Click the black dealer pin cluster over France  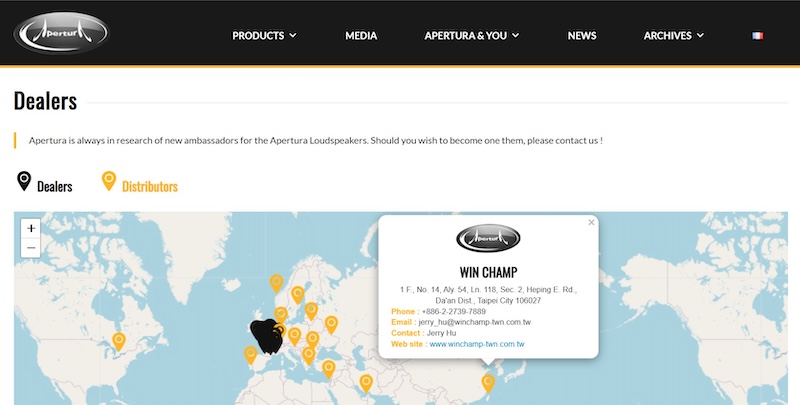click(265, 337)
